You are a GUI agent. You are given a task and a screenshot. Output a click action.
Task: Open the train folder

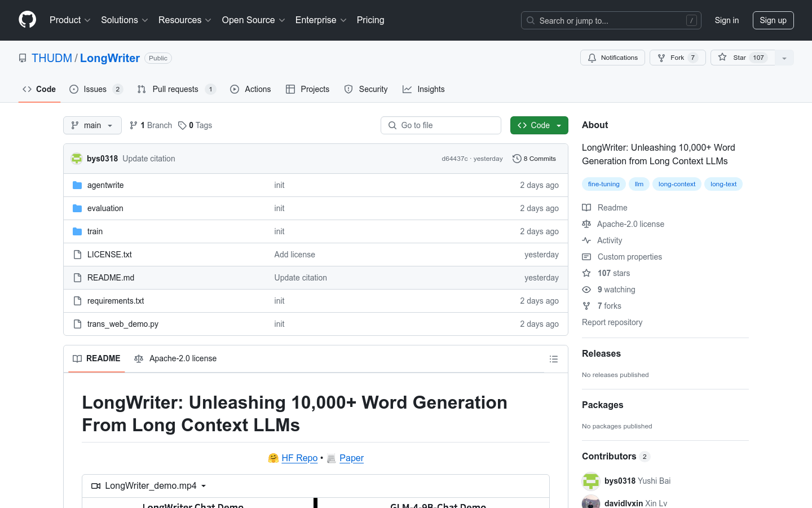pyautogui.click(x=95, y=231)
